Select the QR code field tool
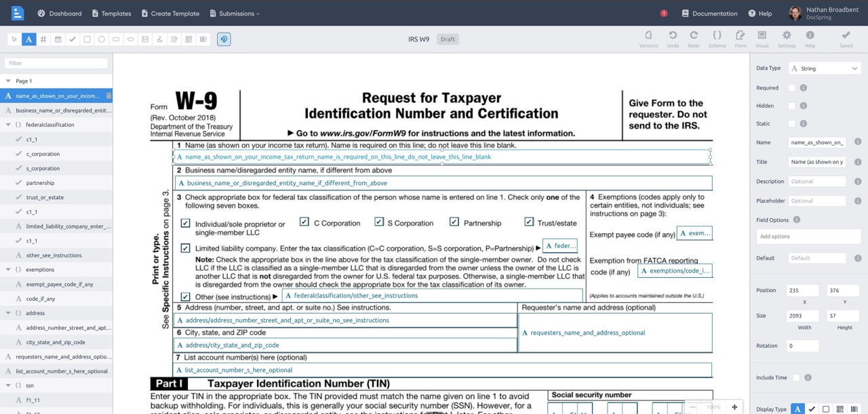 (x=189, y=39)
